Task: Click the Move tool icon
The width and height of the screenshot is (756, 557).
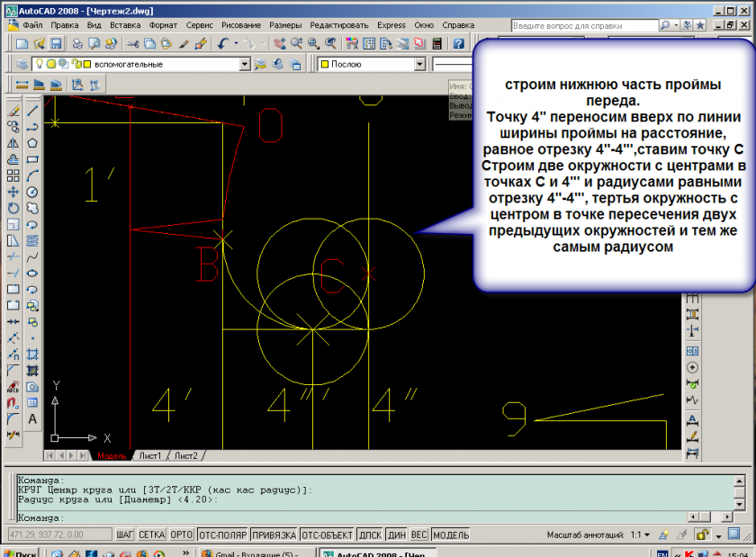Action: pyautogui.click(x=13, y=192)
